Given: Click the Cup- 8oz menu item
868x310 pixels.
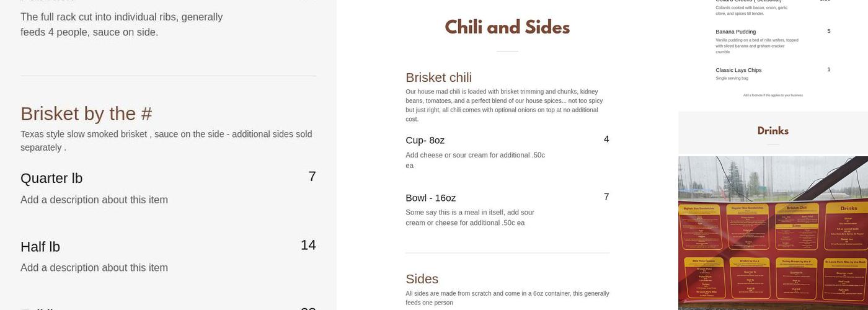Looking at the screenshot, I should (425, 141).
